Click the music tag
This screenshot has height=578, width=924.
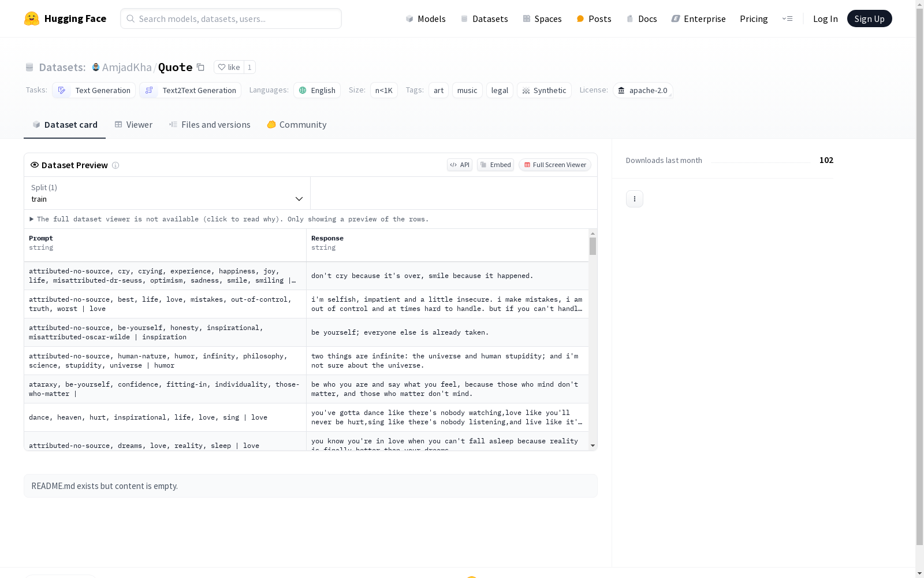(x=467, y=90)
